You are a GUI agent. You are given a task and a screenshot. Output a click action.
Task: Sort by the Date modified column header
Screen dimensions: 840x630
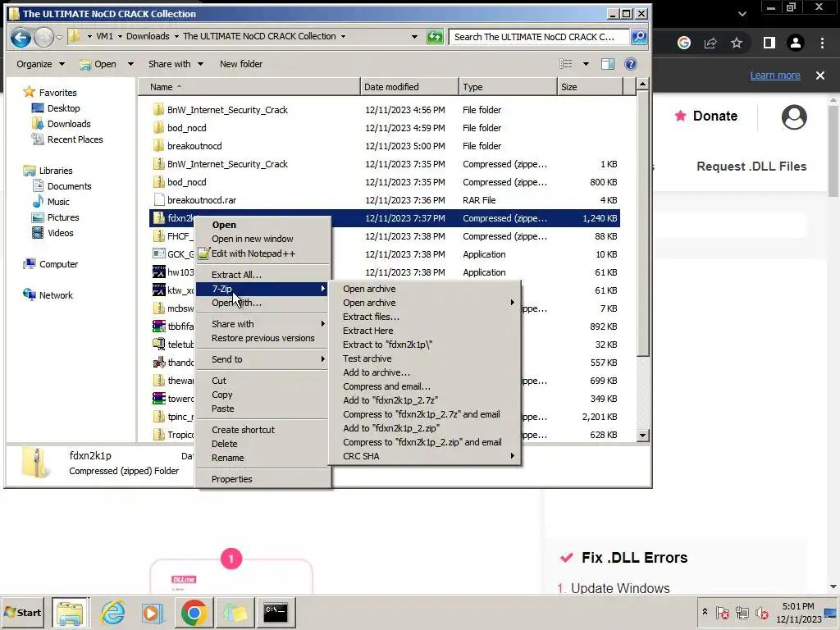point(409,87)
